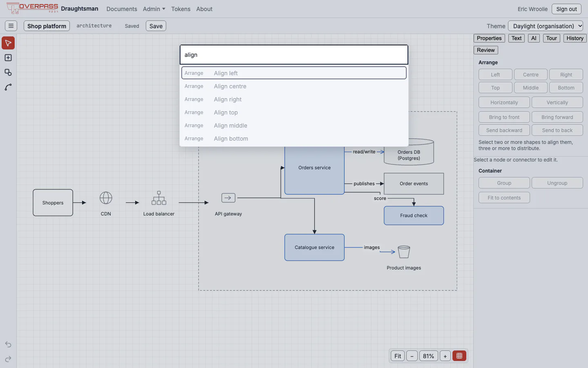Choose Align left command result
This screenshot has width=588, height=368.
pyautogui.click(x=294, y=73)
